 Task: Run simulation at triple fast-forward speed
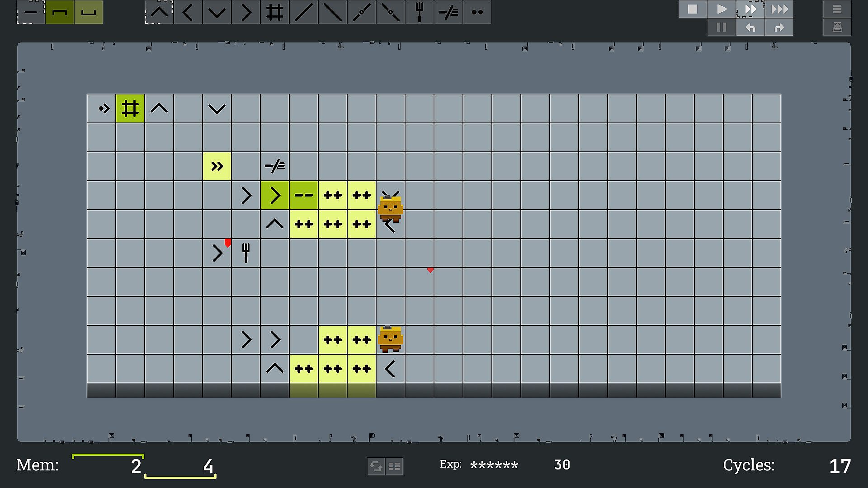click(x=779, y=9)
